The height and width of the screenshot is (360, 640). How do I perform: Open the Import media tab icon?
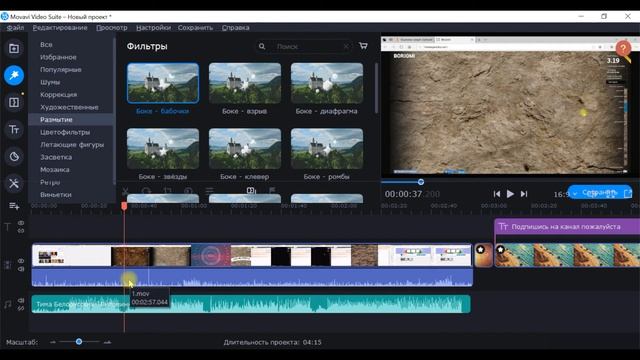14,49
